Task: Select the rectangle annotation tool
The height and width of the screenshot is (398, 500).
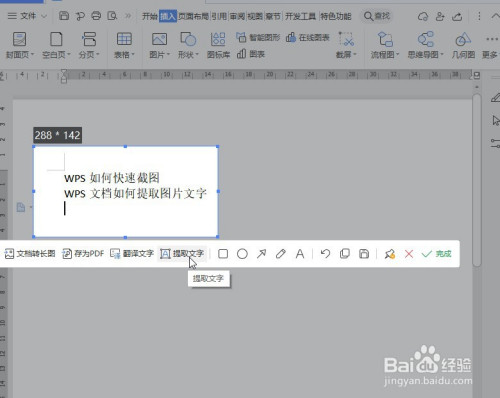Action: click(223, 254)
